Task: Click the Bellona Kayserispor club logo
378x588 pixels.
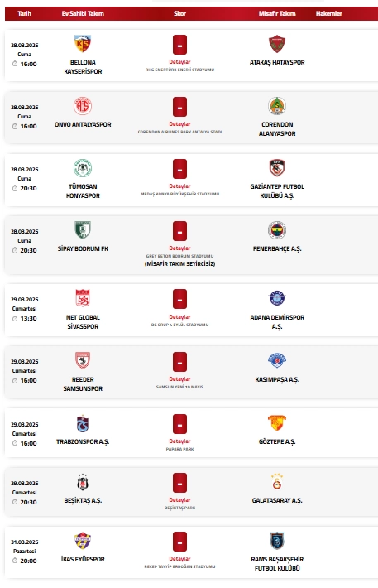Action: [x=83, y=44]
